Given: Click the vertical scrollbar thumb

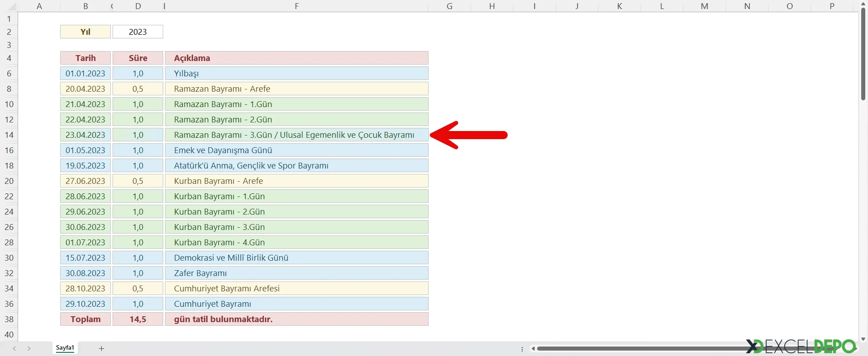Looking at the screenshot, I should (x=863, y=54).
